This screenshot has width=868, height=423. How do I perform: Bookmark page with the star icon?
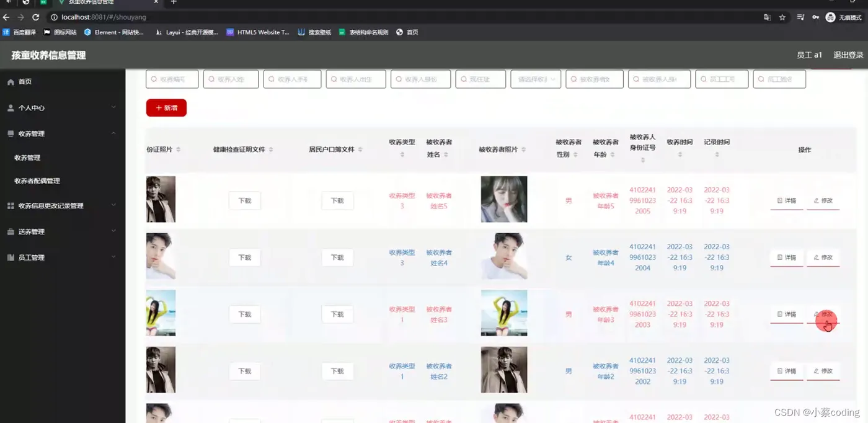coord(782,17)
